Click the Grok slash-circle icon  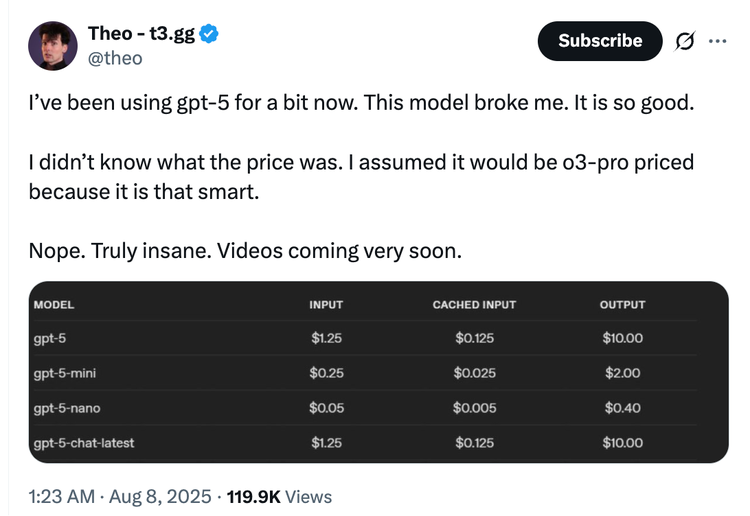pos(685,41)
